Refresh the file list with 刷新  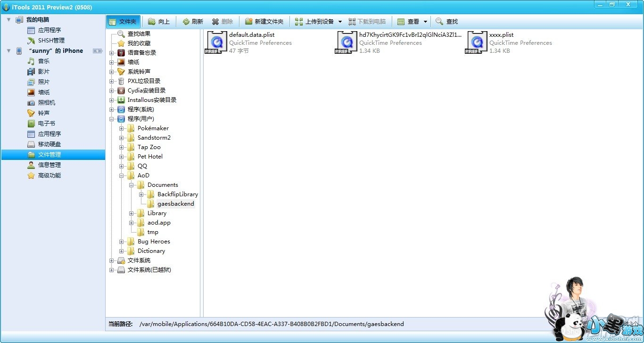(x=192, y=22)
